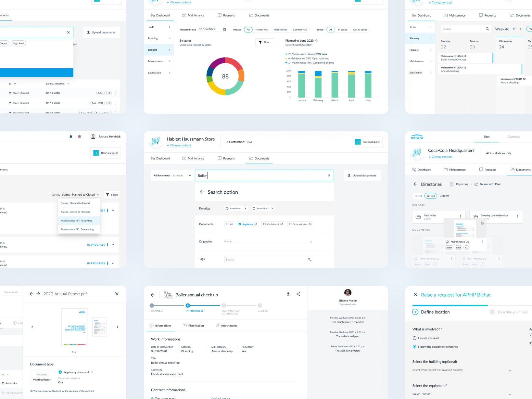This screenshot has height=399, width=532.
Task: Close Raise a request for APHP Bichat
Action: pos(415,294)
